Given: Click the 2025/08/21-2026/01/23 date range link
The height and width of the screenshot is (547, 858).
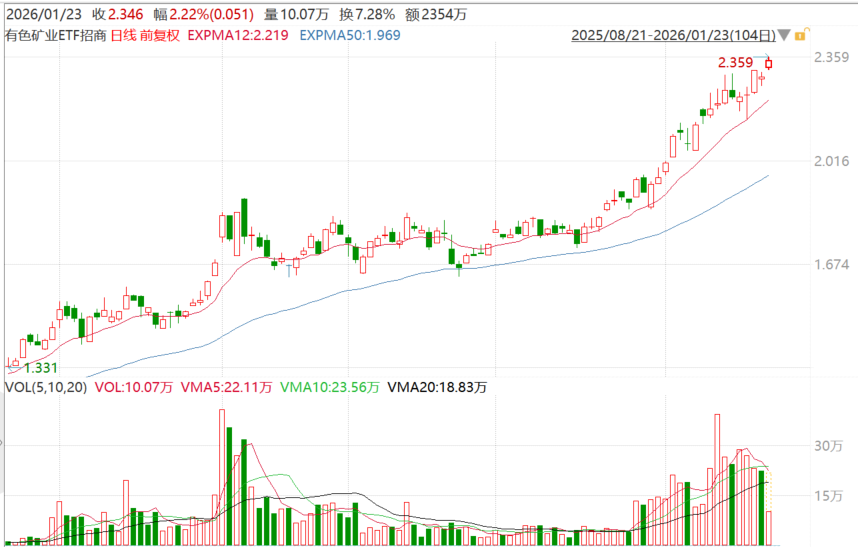Looking at the screenshot, I should click(672, 35).
